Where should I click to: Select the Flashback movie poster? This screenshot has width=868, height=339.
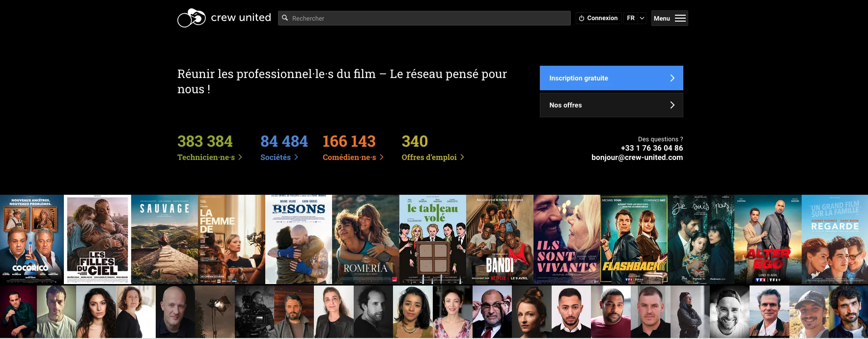(x=634, y=239)
